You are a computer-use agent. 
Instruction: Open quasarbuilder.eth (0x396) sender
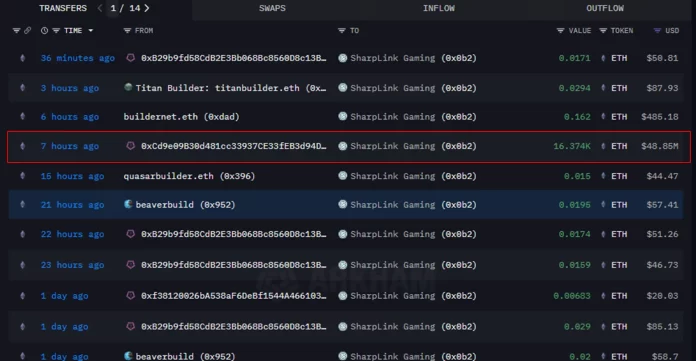coord(189,176)
